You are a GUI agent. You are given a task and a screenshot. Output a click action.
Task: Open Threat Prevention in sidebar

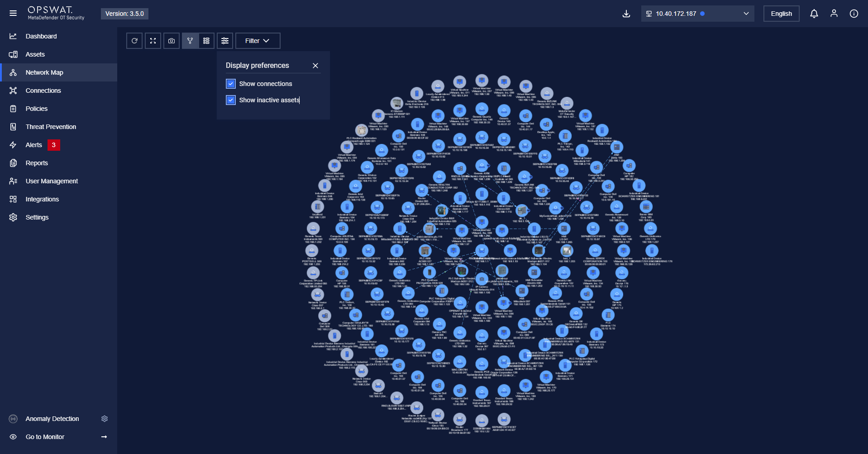pyautogui.click(x=51, y=127)
